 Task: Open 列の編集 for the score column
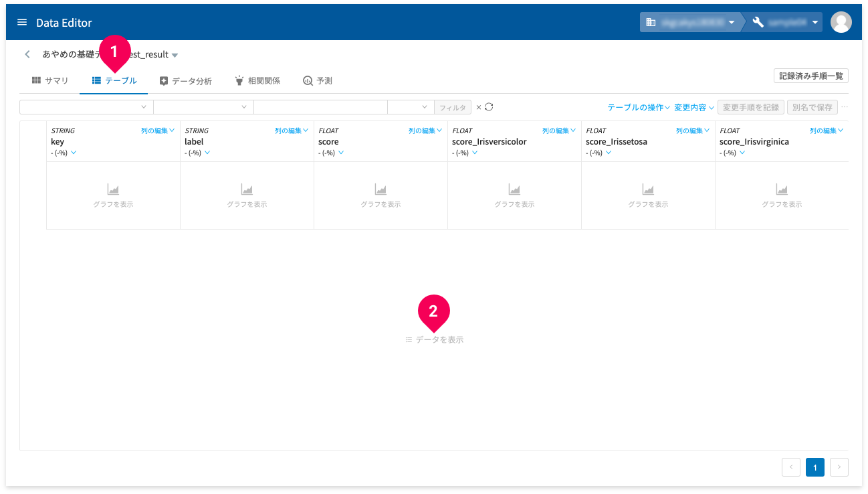click(425, 131)
